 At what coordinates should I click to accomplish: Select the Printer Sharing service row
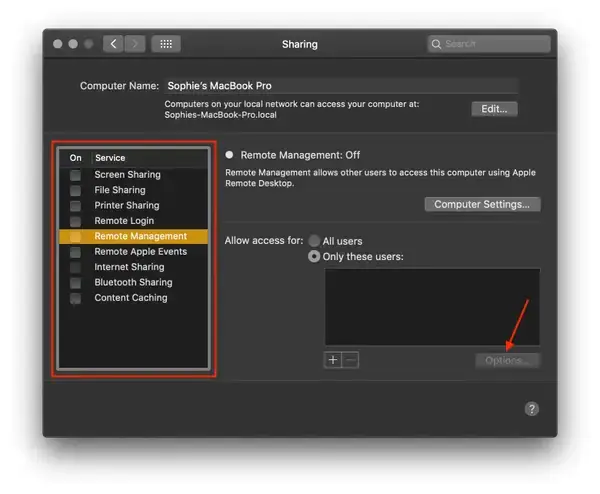134,205
